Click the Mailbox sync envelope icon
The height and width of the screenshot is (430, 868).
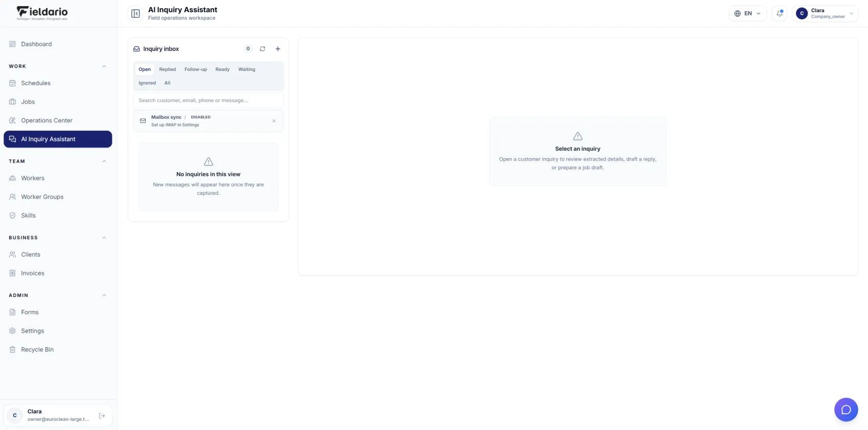143,121
